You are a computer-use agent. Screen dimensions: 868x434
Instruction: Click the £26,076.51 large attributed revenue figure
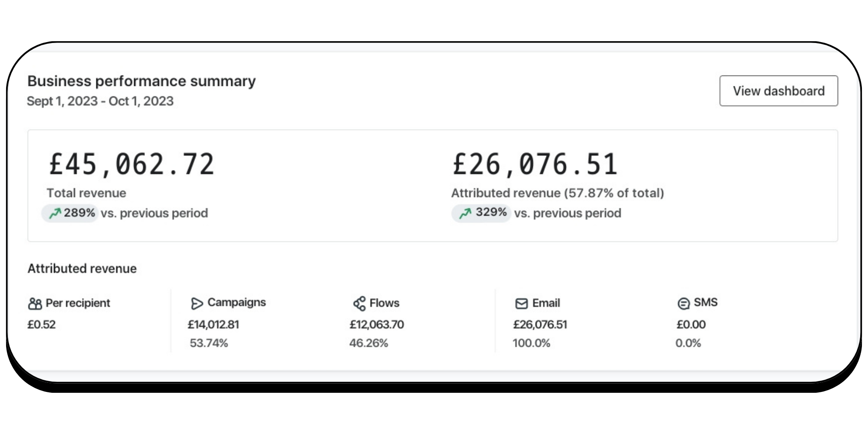(x=535, y=164)
